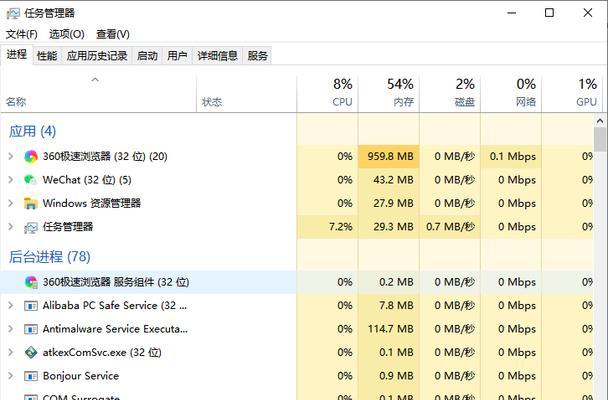608x400 pixels.
Task: Click the 任务管理器 process row icon
Action: coord(31,227)
